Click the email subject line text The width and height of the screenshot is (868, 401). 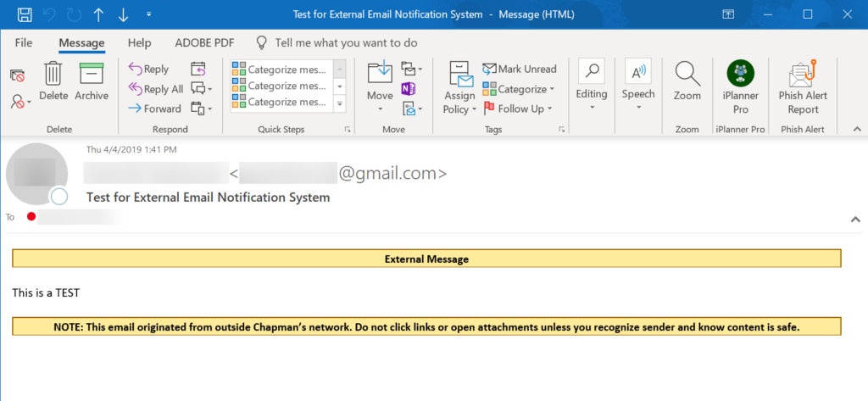[x=209, y=197]
